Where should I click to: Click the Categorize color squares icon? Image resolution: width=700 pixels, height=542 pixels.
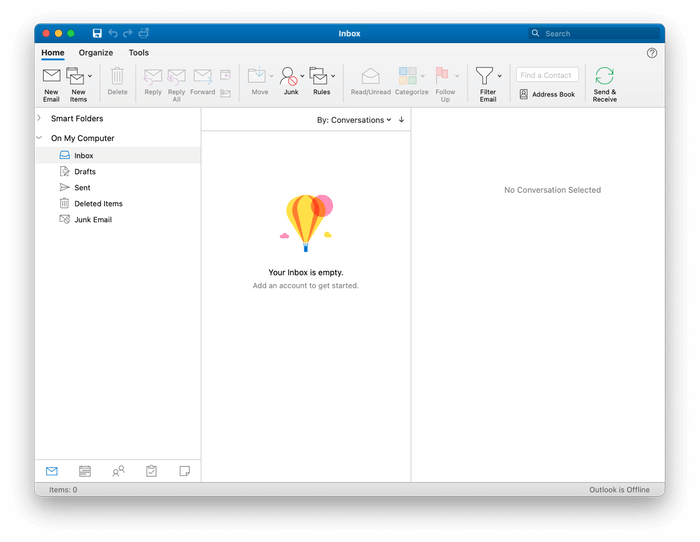click(x=408, y=76)
